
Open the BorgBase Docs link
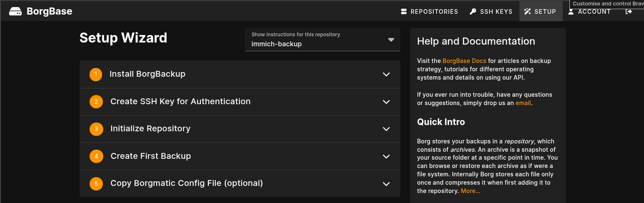point(464,61)
